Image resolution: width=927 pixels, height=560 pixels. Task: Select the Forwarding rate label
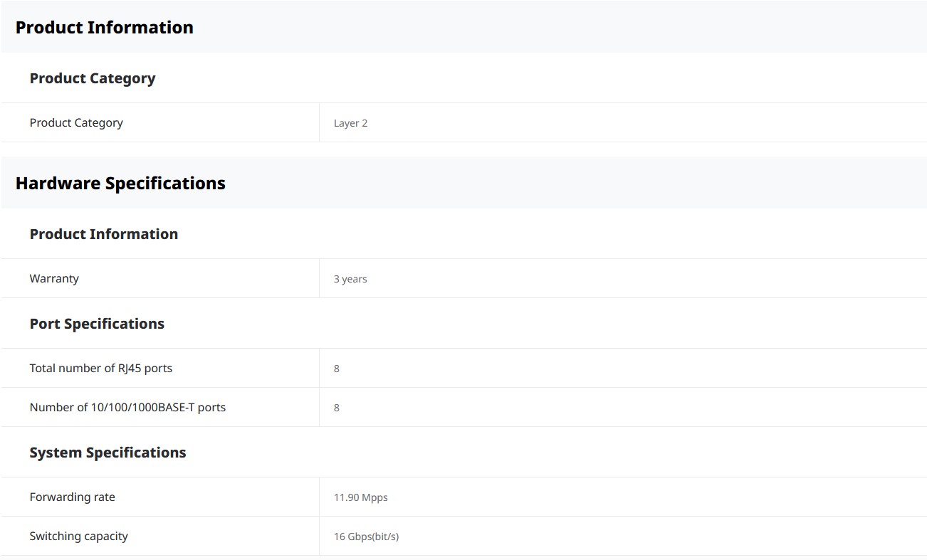click(x=72, y=497)
